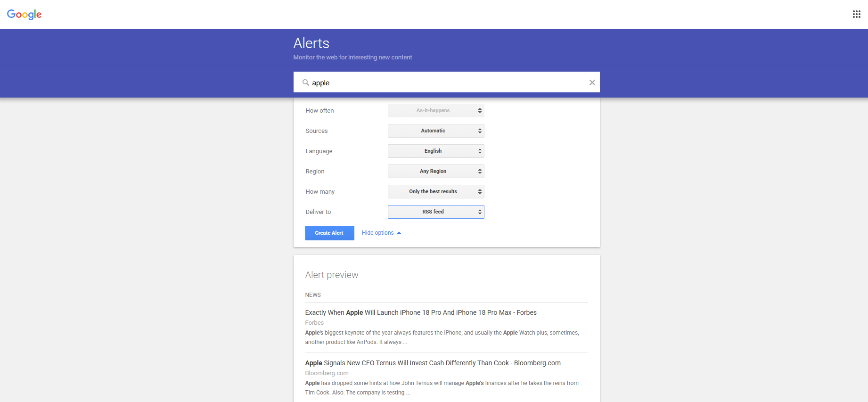Focus the alert search field containing 'apple'
This screenshot has width=868, height=402.
point(446,82)
